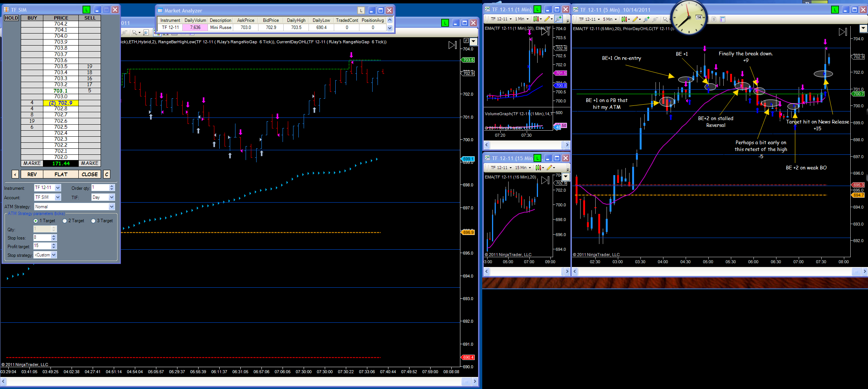Click the Profit target input field showing 15

(42, 246)
